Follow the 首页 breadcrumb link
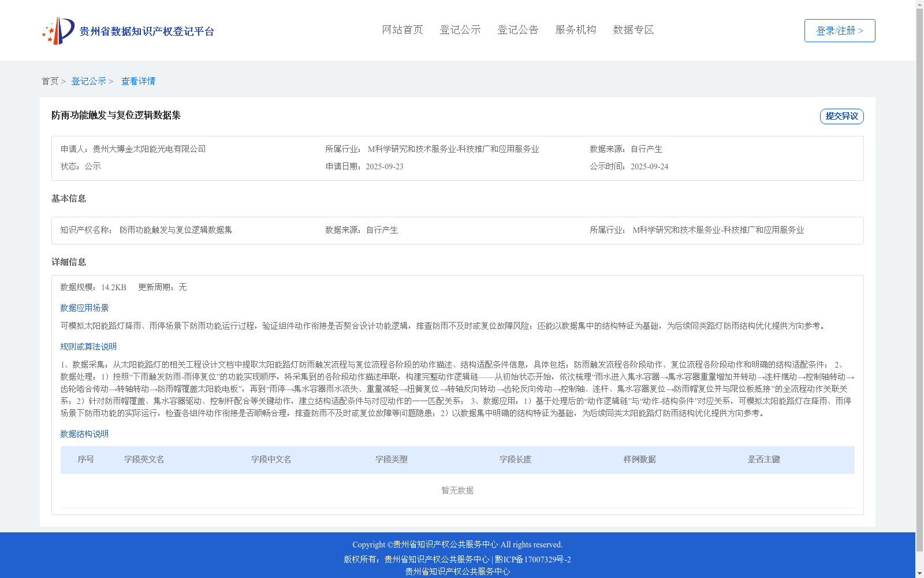This screenshot has height=578, width=924. (x=50, y=81)
